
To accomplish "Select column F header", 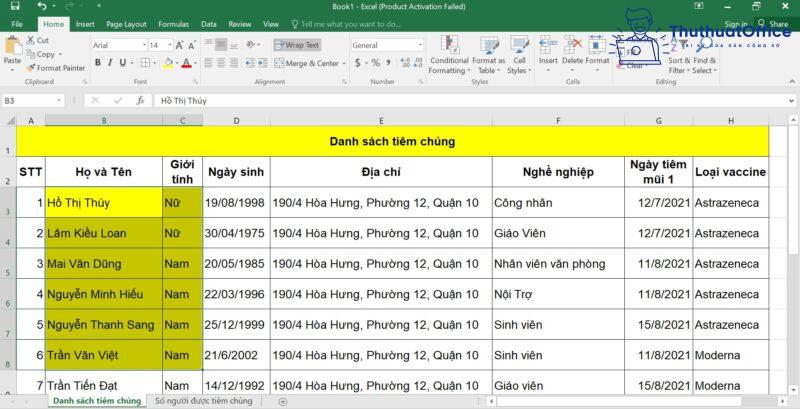I will pyautogui.click(x=558, y=120).
